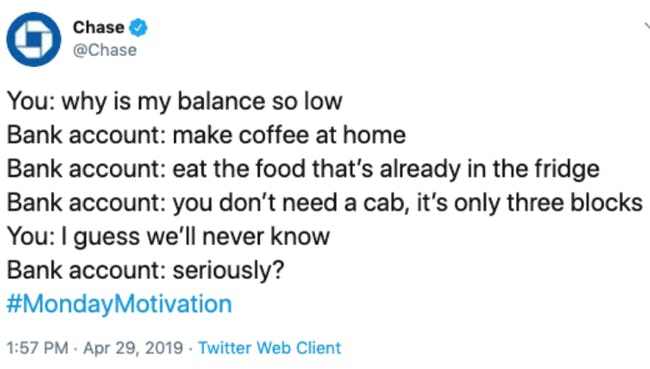Click the line about food in the fridge
Screen dimensions: 650x369
pos(303,170)
